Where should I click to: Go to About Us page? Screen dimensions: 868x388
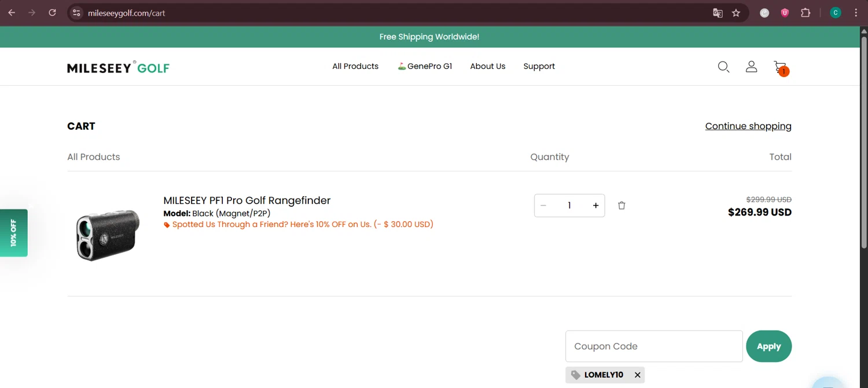pos(488,67)
